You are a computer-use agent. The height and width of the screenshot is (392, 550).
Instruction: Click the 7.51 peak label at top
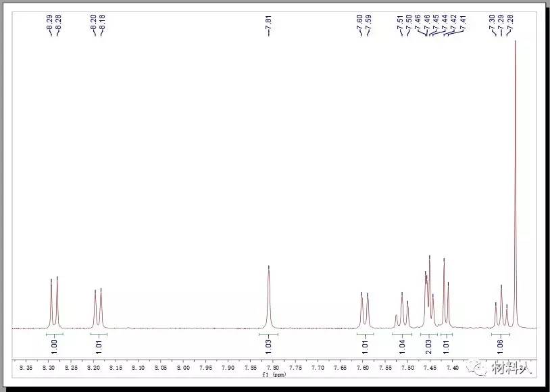click(x=400, y=23)
